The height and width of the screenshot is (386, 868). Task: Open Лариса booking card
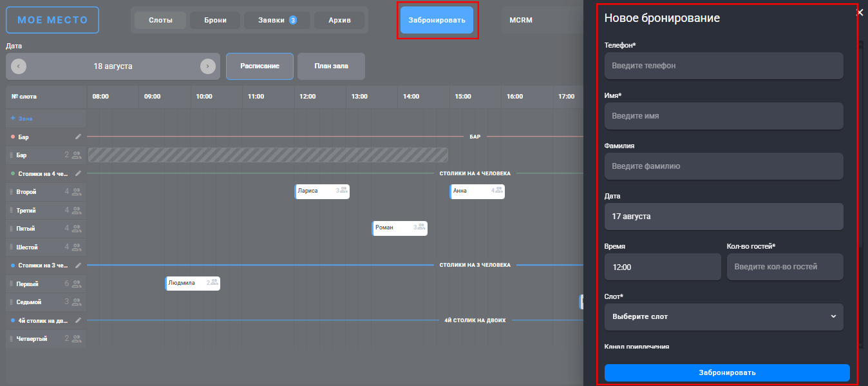(x=322, y=191)
